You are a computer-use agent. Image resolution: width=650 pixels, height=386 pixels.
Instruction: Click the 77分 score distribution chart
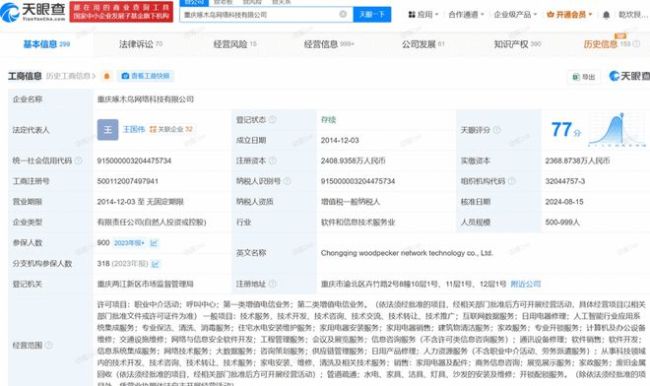tap(617, 129)
